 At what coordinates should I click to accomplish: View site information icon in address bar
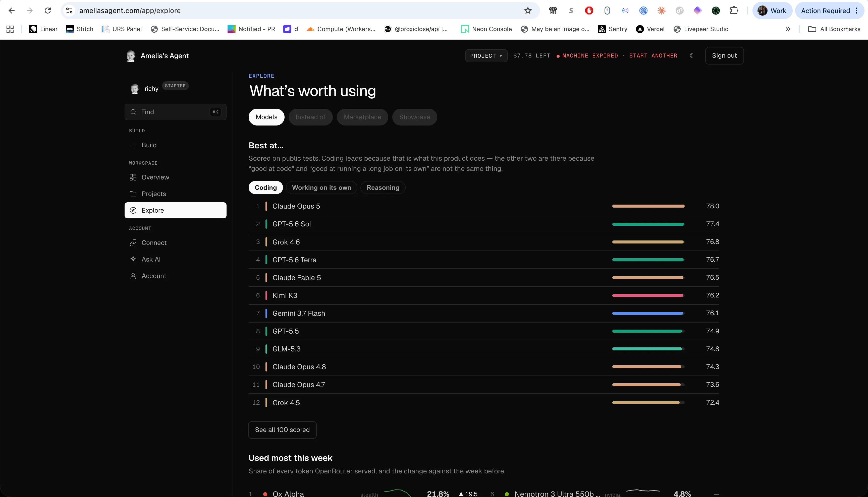point(69,11)
